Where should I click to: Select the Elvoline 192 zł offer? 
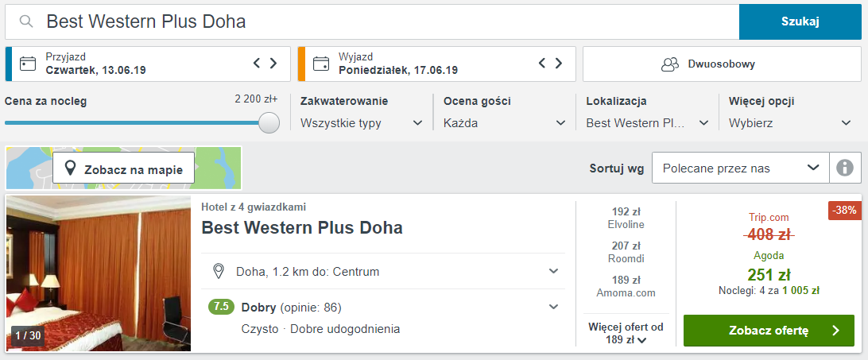(626, 218)
